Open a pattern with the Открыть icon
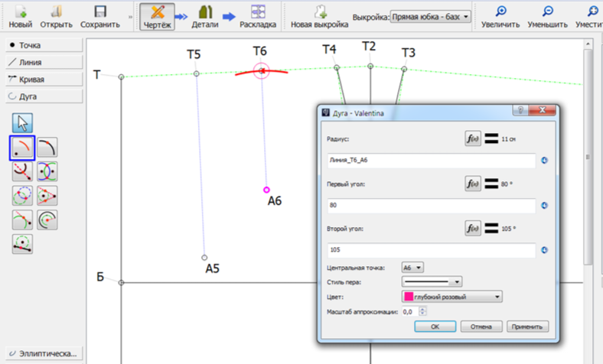The image size is (603, 364). coord(56,17)
